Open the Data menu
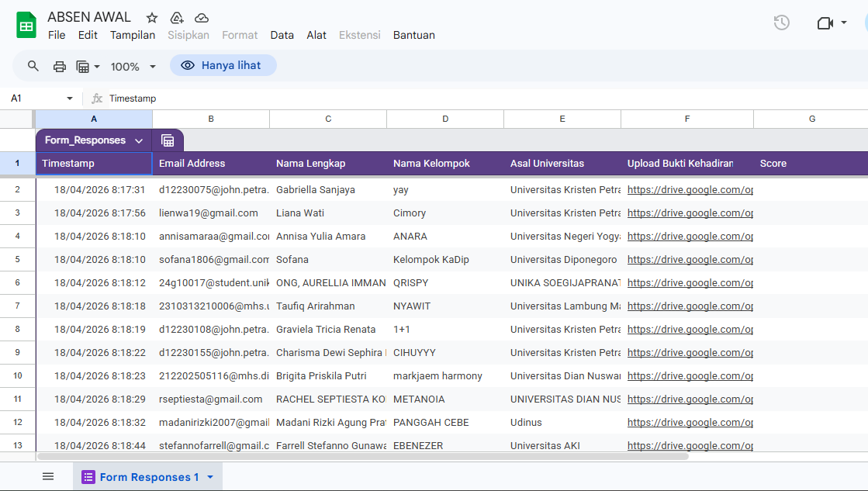Screen dimensions: 868x491 pyautogui.click(x=282, y=35)
